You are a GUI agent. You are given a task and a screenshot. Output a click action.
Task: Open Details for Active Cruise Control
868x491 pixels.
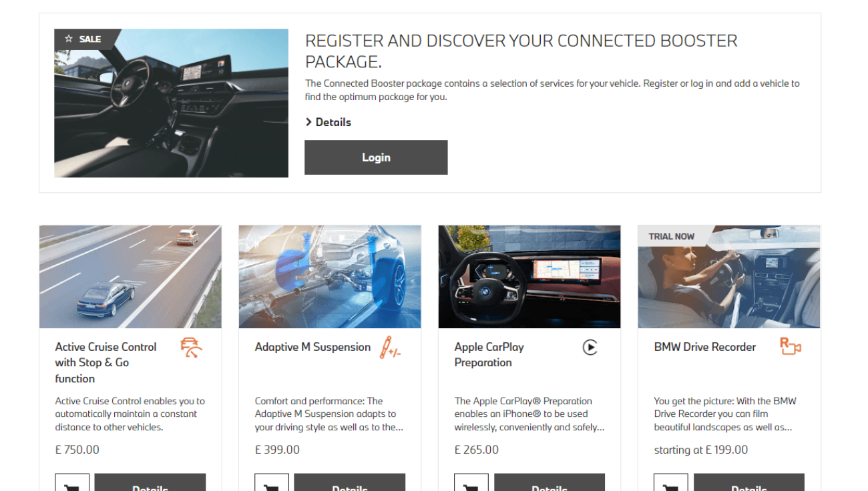click(150, 483)
